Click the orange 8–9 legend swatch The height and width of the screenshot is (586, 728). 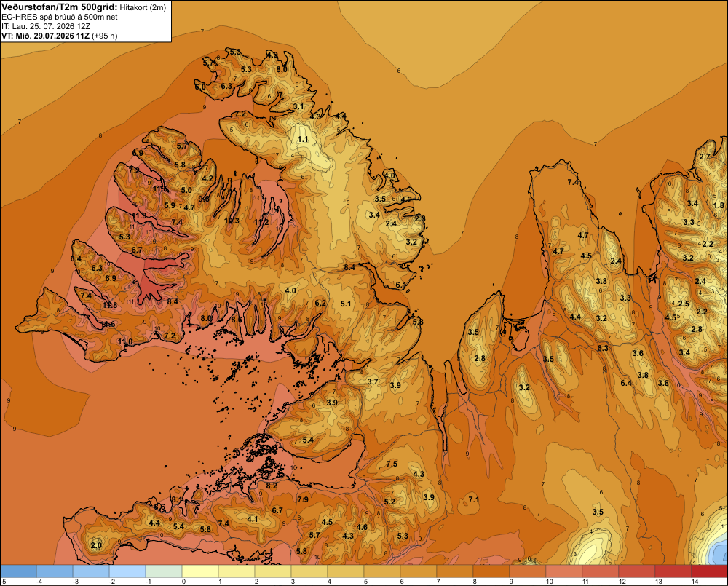(x=491, y=571)
